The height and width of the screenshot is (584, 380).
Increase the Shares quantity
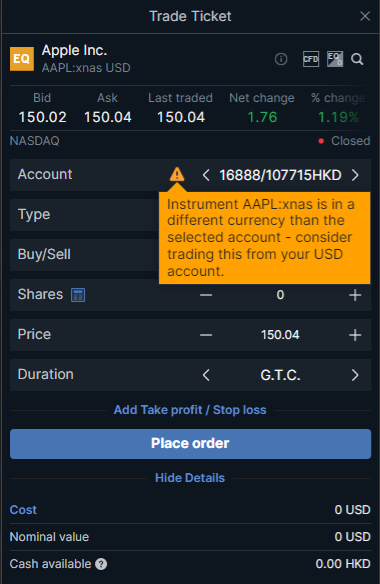(355, 295)
